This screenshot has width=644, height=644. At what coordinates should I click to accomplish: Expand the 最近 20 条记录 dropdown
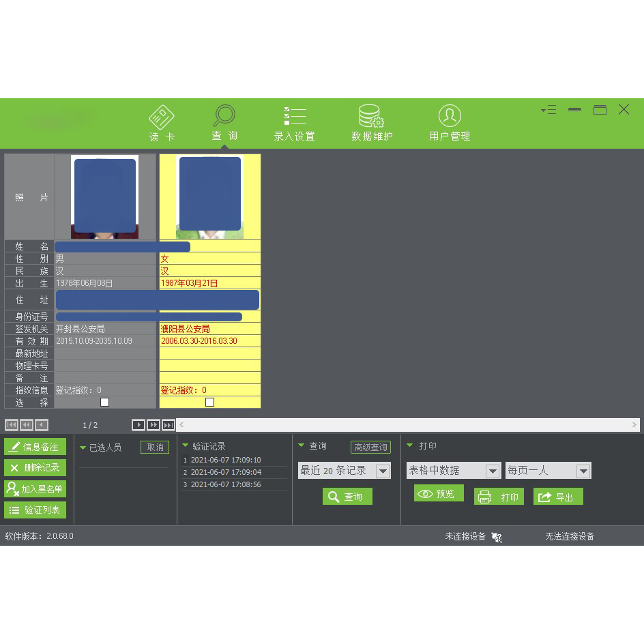pos(383,471)
